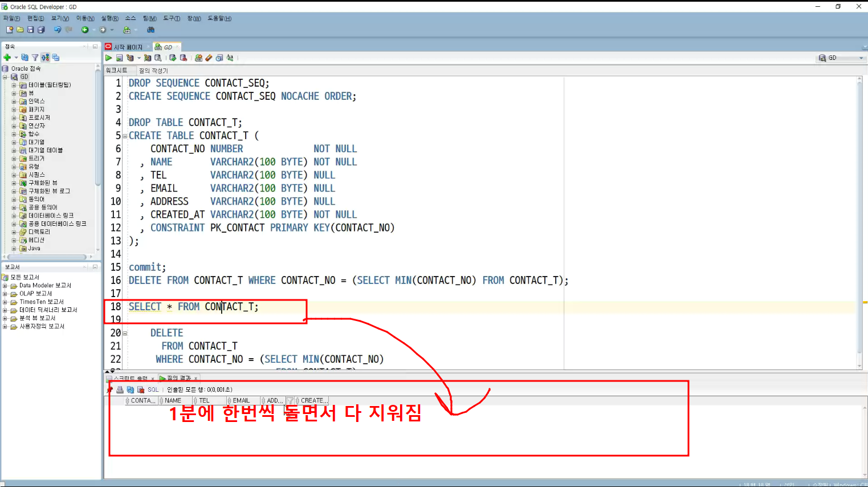Click the Refresh connections icon

pos(25,58)
